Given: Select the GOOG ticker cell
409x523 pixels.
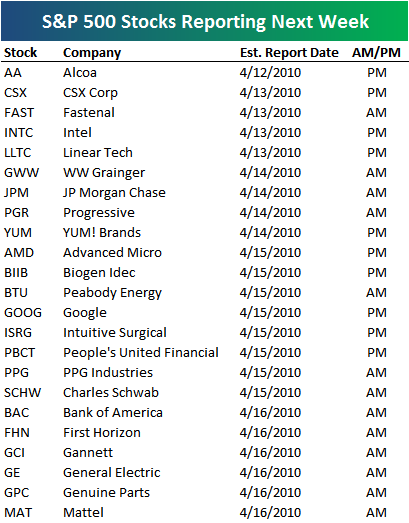Looking at the screenshot, I should (23, 313).
